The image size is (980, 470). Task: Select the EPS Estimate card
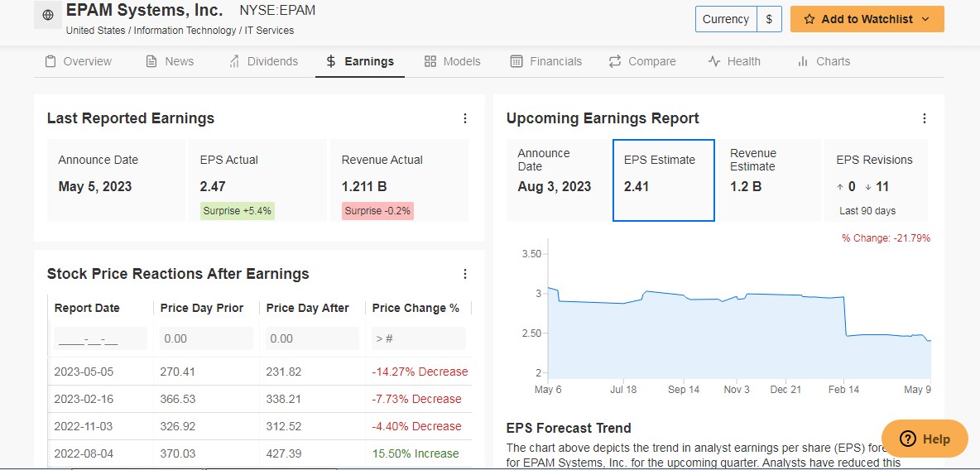point(664,180)
